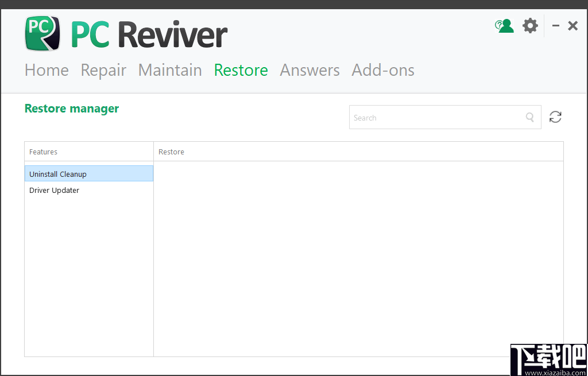Click the green PC Reviver title text
Viewport: 588px width, 376px height.
pyautogui.click(x=88, y=34)
